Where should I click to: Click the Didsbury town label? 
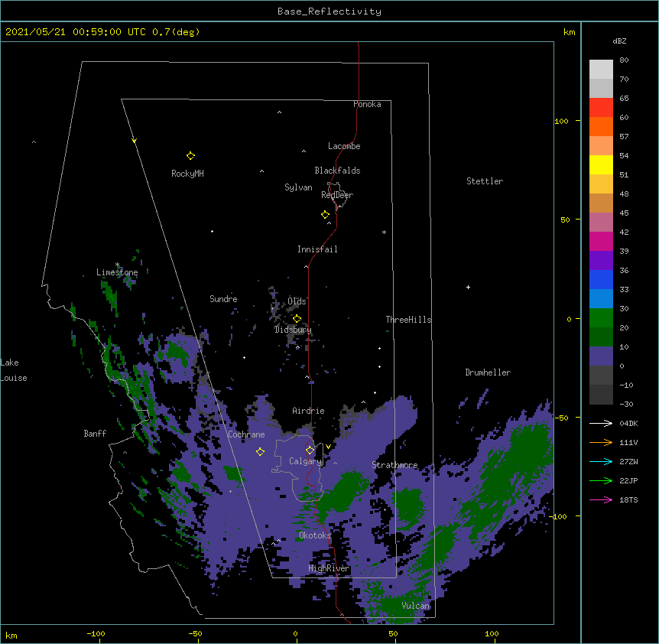coord(293,330)
